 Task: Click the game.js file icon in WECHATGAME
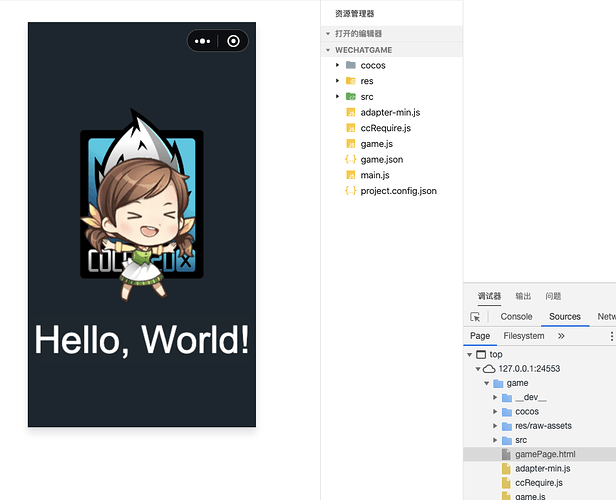pyautogui.click(x=351, y=144)
